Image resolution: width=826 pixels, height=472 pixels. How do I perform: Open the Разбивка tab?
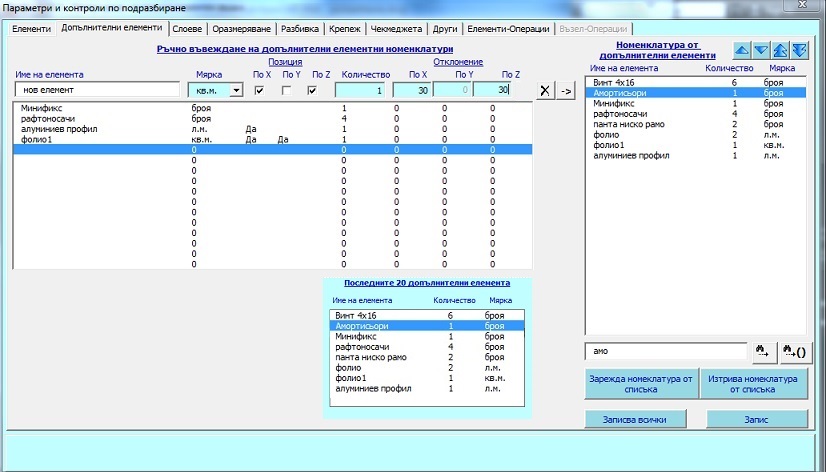[300, 29]
